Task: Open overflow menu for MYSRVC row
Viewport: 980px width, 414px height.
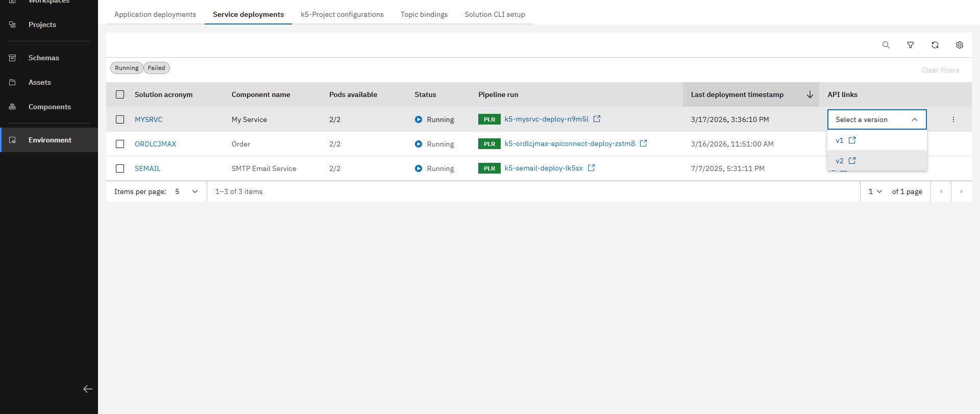Action: tap(953, 119)
